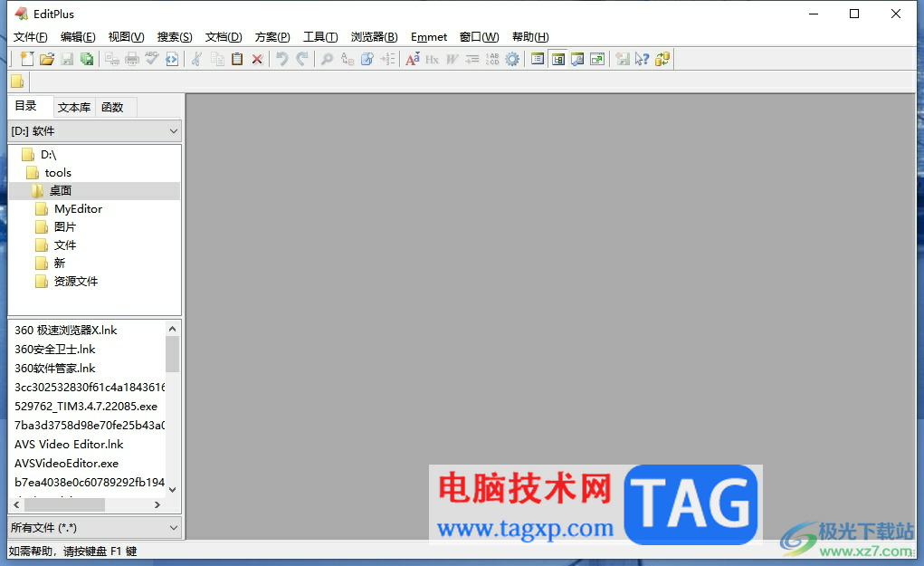This screenshot has height=566, width=924.
Task: Open the 视图(V) menu
Action: coord(126,37)
